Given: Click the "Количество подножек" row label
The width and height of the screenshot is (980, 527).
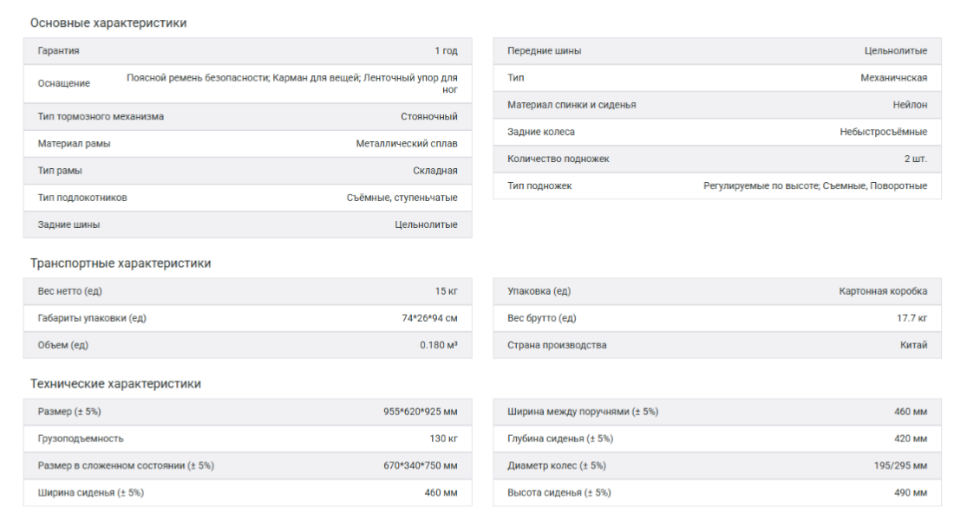Looking at the screenshot, I should [x=559, y=159].
